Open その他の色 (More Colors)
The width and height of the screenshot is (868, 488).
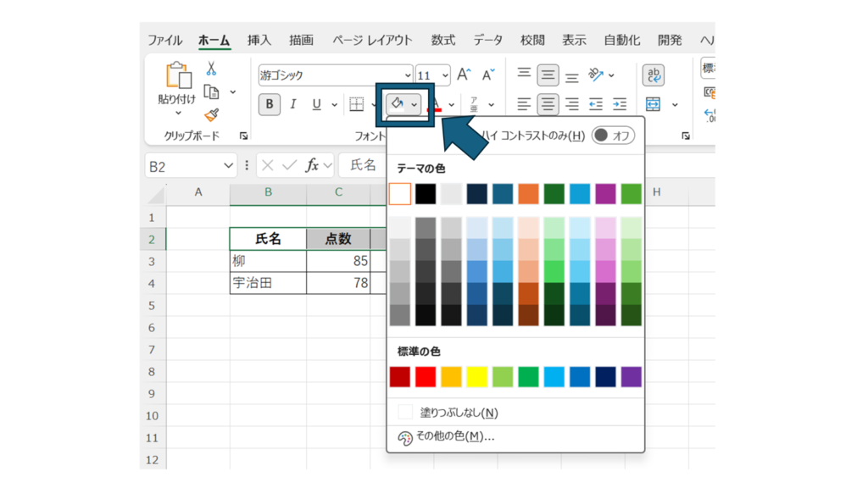click(454, 436)
